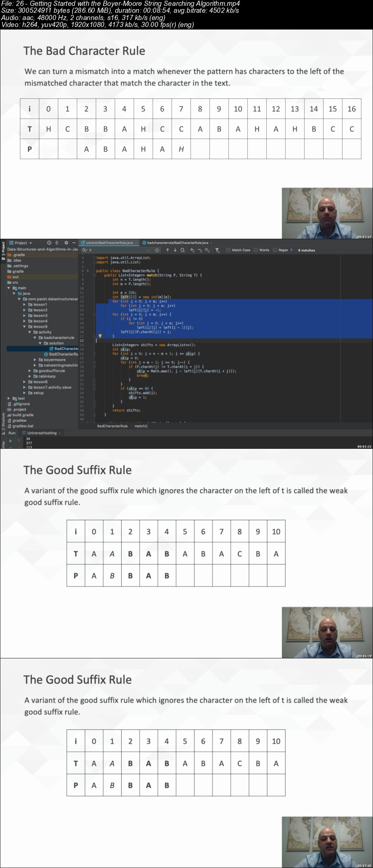Close the UniversalHashing run tab
The width and height of the screenshot is (373, 868).
pyautogui.click(x=60, y=433)
